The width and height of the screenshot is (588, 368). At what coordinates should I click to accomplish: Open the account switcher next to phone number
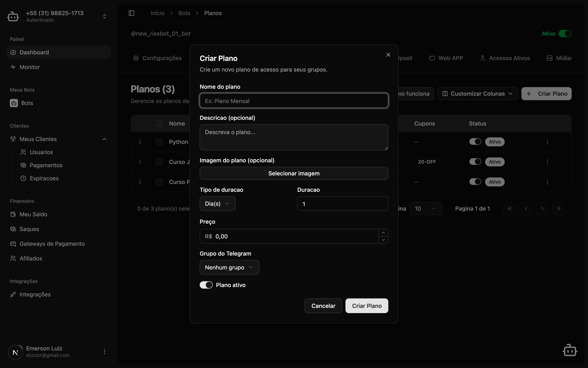tap(105, 16)
